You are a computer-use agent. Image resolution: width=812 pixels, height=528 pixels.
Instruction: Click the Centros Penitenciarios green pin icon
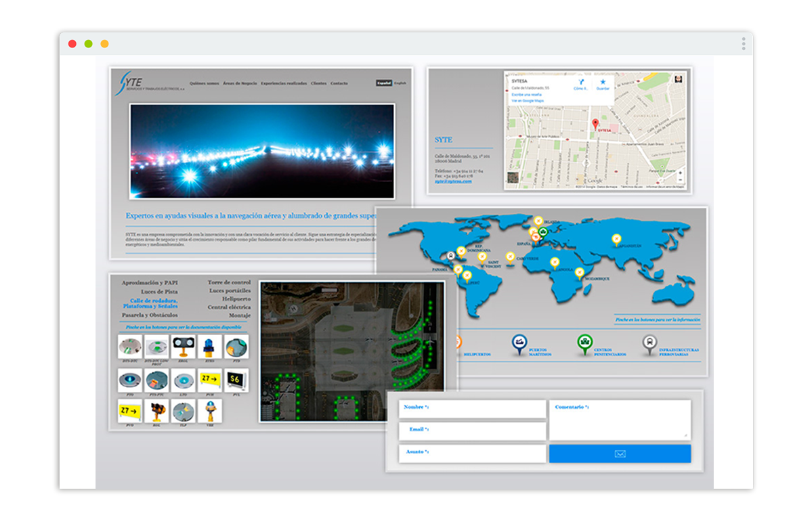coord(584,344)
